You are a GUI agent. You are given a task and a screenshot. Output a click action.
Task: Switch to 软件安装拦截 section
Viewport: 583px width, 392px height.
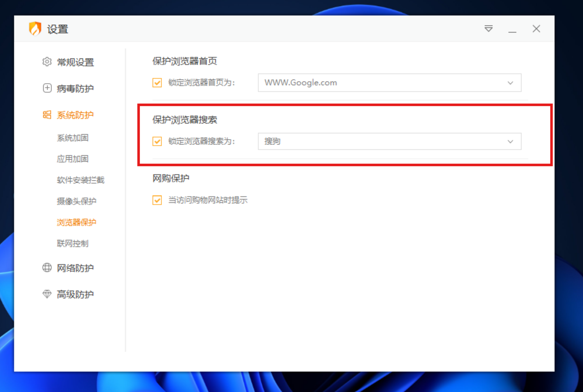(x=80, y=180)
